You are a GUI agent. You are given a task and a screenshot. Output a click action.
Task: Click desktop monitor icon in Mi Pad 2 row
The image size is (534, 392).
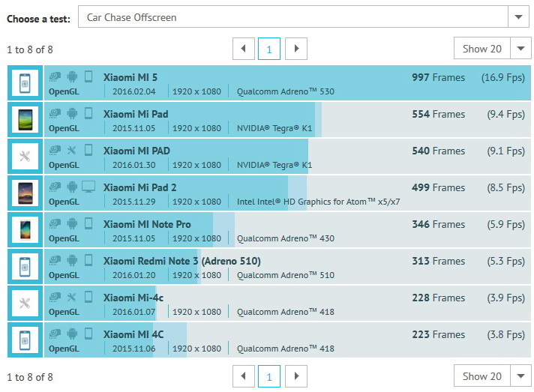click(88, 187)
